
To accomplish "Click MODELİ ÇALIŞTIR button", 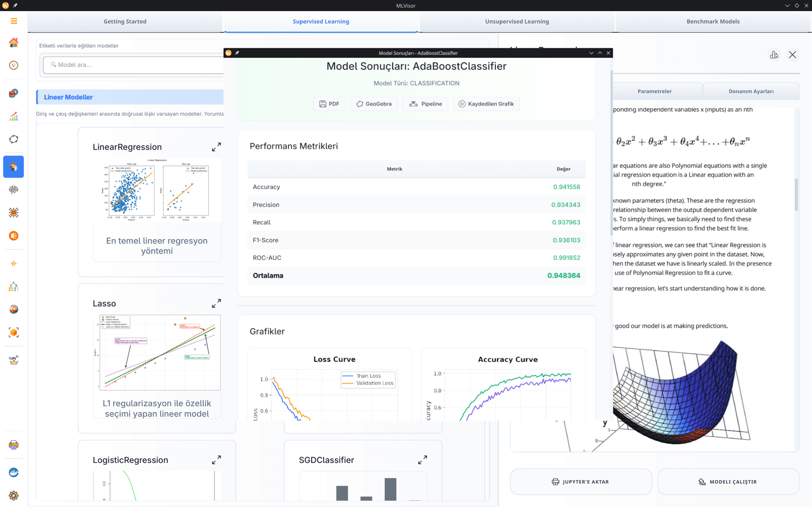I will tap(728, 482).
